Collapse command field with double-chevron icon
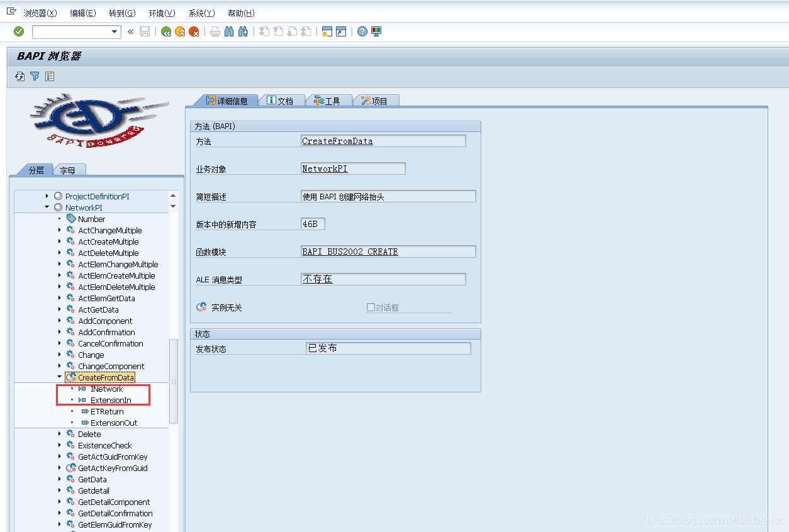The height and width of the screenshot is (532, 789). pos(131,31)
